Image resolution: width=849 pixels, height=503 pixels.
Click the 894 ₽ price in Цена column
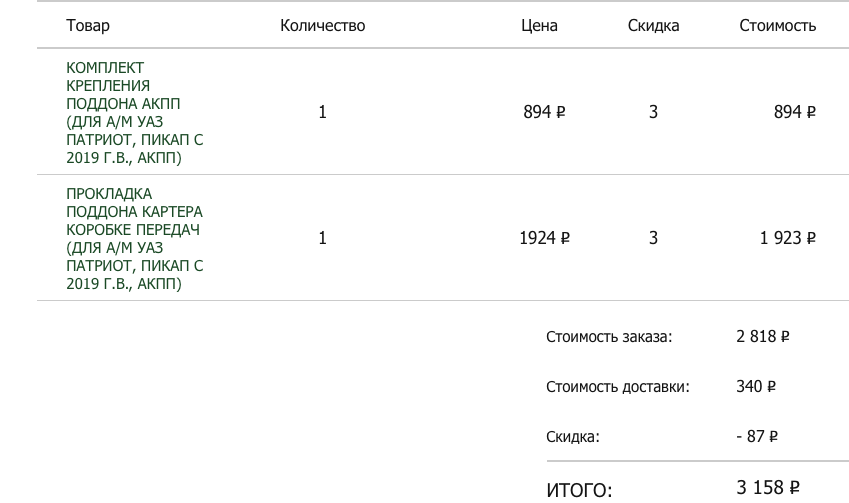point(544,112)
